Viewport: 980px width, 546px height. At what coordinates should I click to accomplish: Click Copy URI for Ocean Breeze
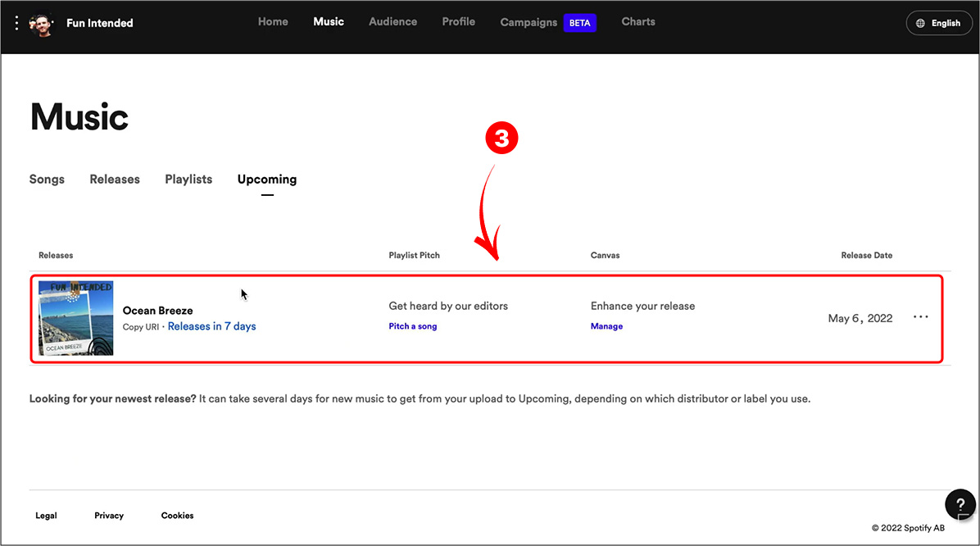[141, 327]
